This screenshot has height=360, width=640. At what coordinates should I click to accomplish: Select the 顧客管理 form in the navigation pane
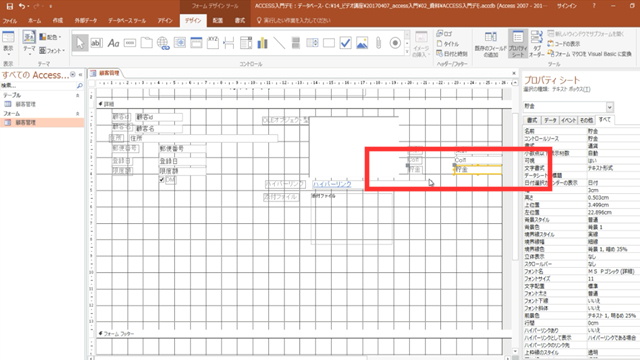tap(42, 122)
